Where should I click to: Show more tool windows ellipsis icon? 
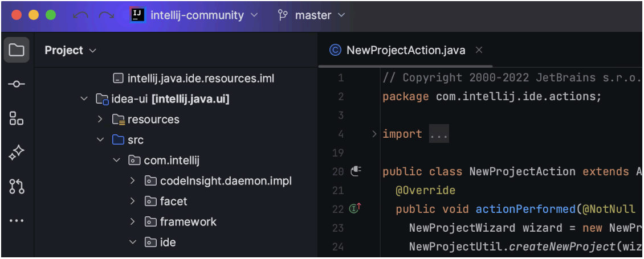[x=17, y=220]
